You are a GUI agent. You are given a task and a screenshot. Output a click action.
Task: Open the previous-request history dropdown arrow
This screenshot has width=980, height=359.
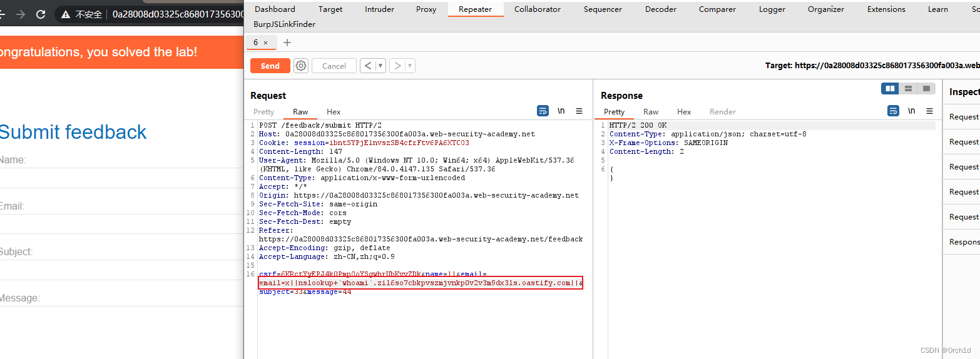pyautogui.click(x=380, y=66)
